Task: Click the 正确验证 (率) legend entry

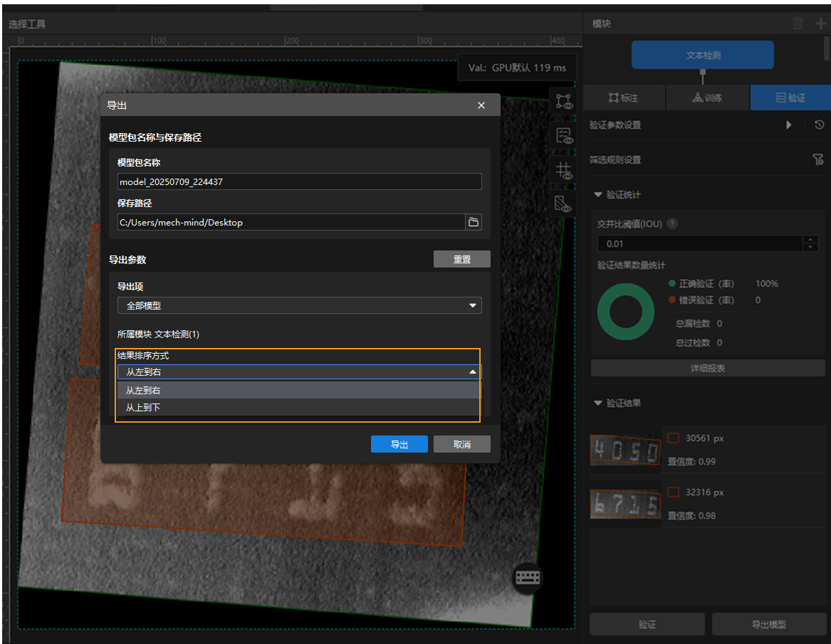Action: 701,284
